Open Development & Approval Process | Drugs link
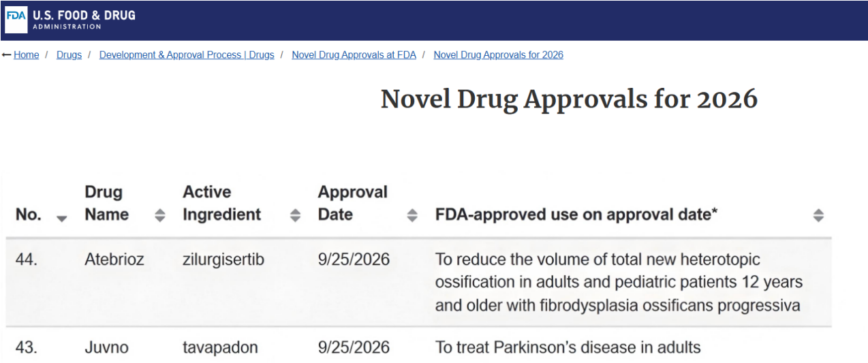 [187, 54]
